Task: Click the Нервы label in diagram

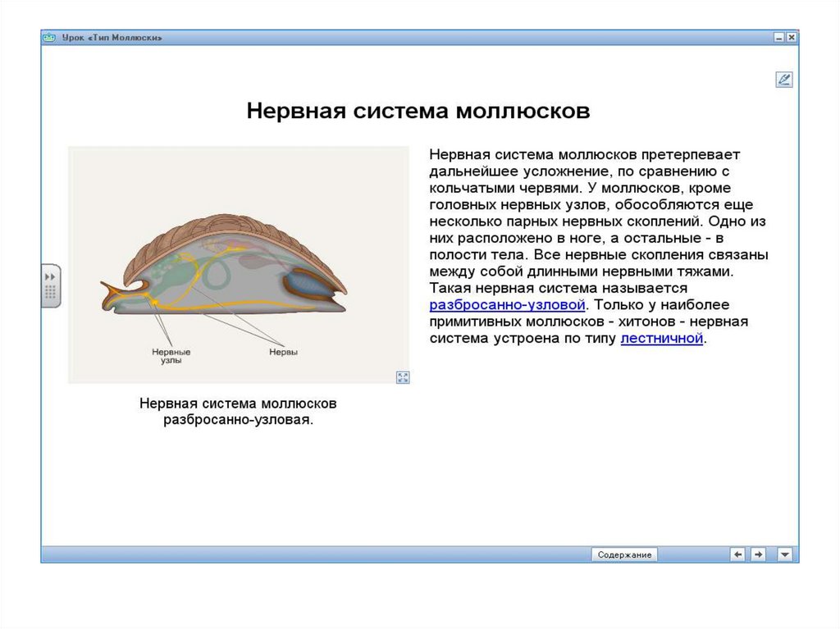Action: pyautogui.click(x=284, y=352)
